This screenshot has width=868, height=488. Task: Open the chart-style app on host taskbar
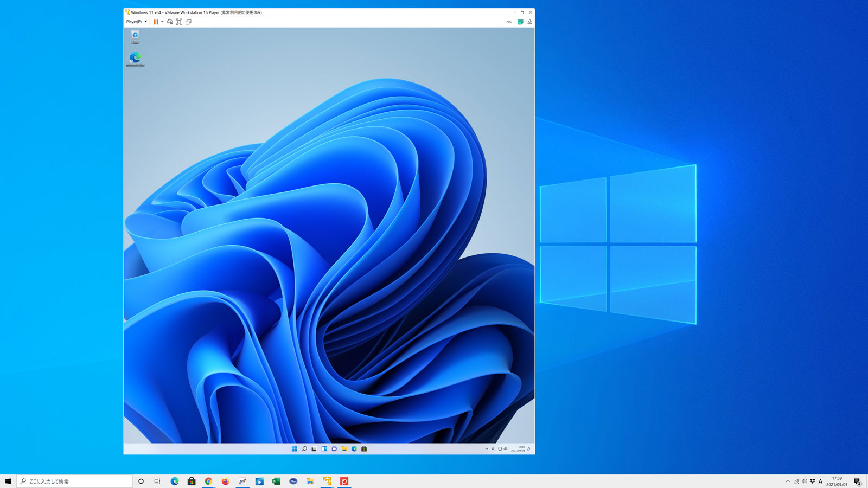[242, 481]
